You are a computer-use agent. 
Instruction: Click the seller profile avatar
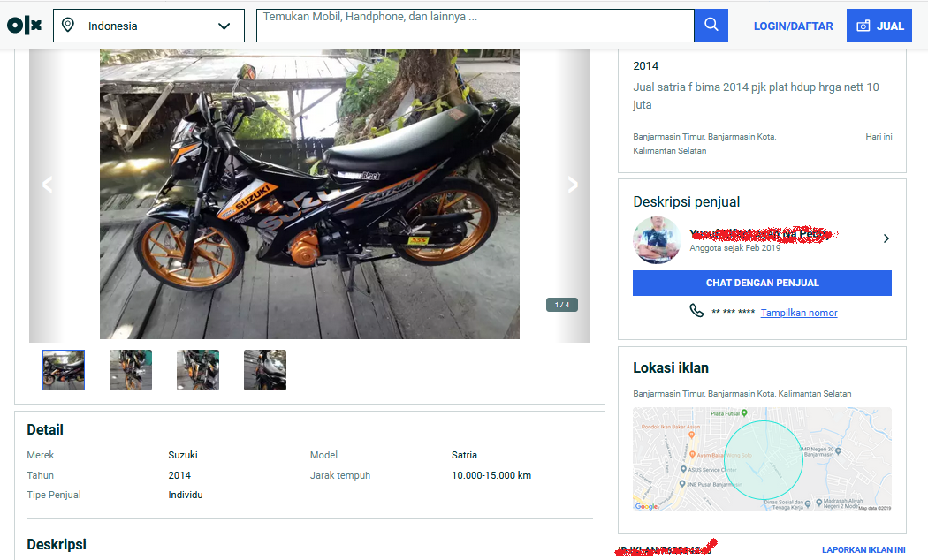[x=657, y=239]
